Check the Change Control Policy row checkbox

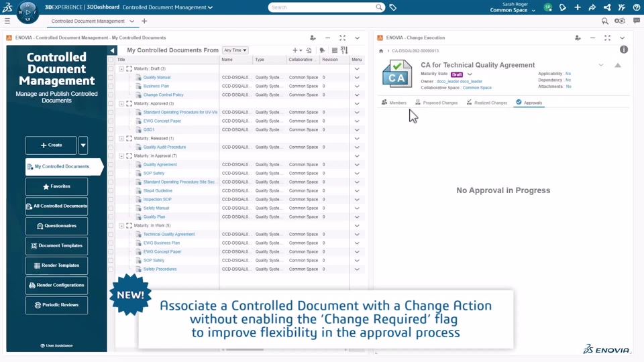click(x=111, y=95)
